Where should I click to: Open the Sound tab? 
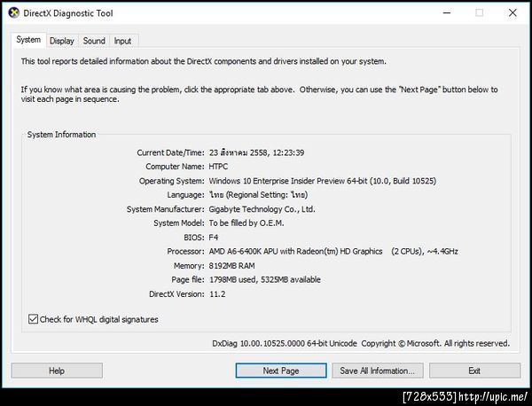[94, 41]
